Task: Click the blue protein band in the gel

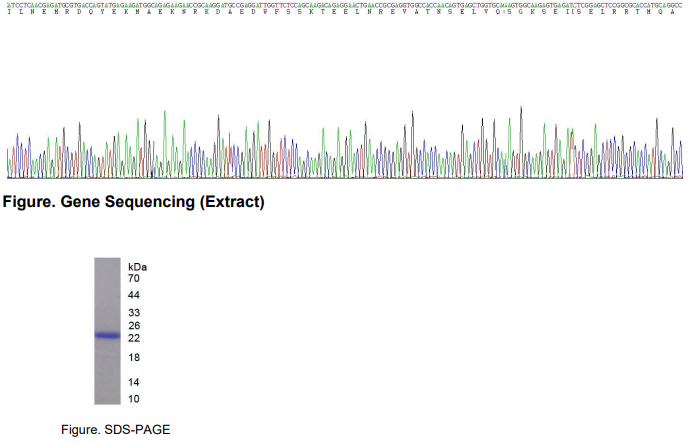Action: [107, 335]
